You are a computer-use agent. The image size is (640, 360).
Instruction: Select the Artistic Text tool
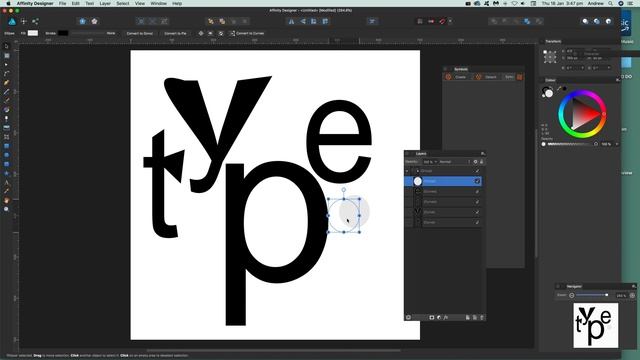click(x=7, y=182)
